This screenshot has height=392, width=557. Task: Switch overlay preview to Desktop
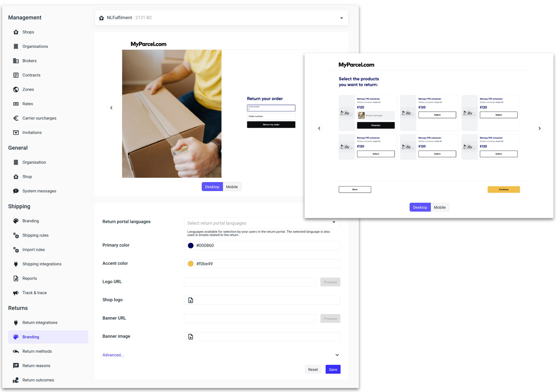[420, 207]
